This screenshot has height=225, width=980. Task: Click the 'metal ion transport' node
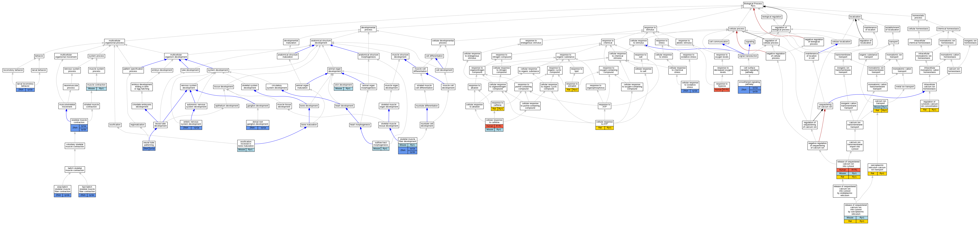(x=905, y=87)
